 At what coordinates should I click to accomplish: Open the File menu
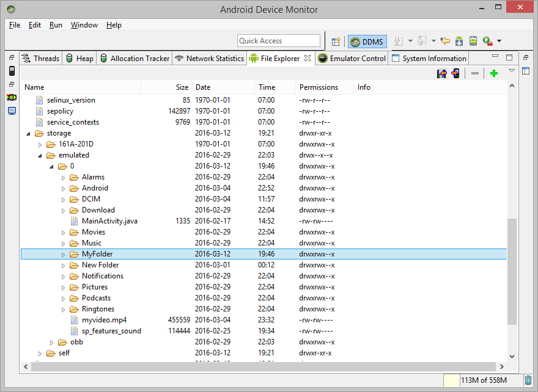(15, 25)
